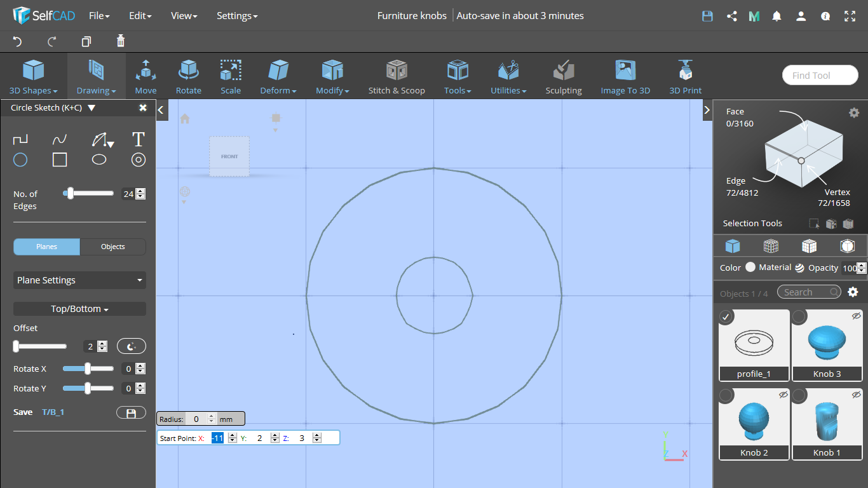Click the delete trash icon
Image resolution: width=868 pixels, height=488 pixels.
[x=121, y=41]
